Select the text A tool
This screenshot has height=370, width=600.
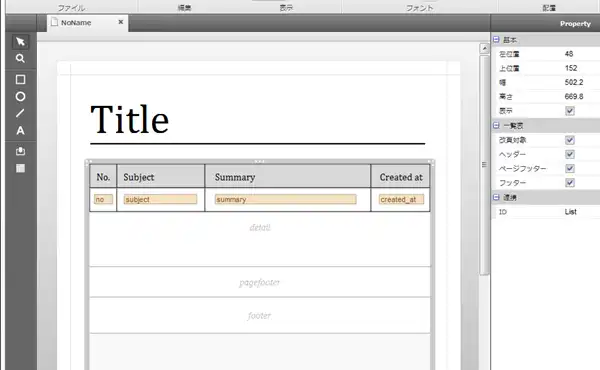tap(20, 130)
